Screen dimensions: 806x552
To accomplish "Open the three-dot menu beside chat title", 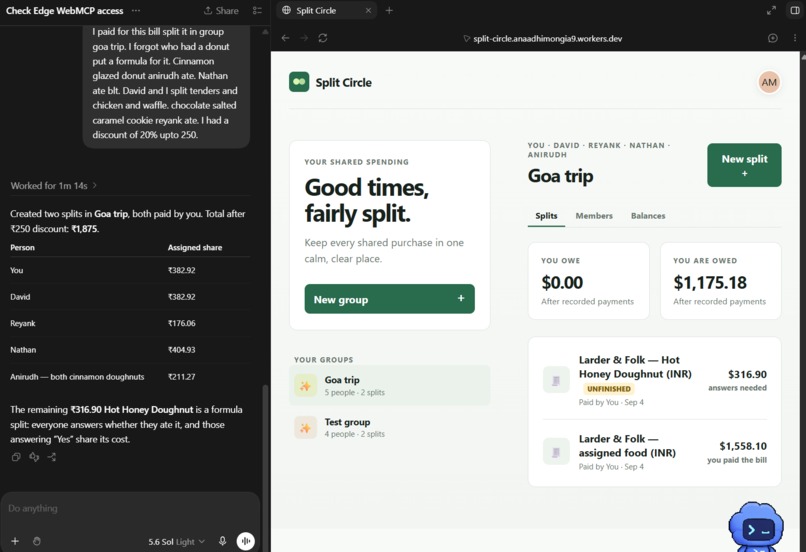I will click(x=136, y=10).
